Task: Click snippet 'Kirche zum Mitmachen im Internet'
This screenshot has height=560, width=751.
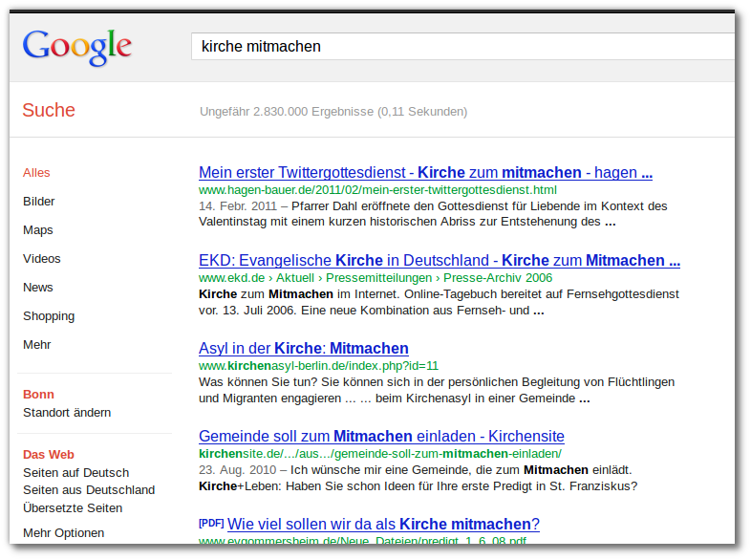Action: pos(439,302)
